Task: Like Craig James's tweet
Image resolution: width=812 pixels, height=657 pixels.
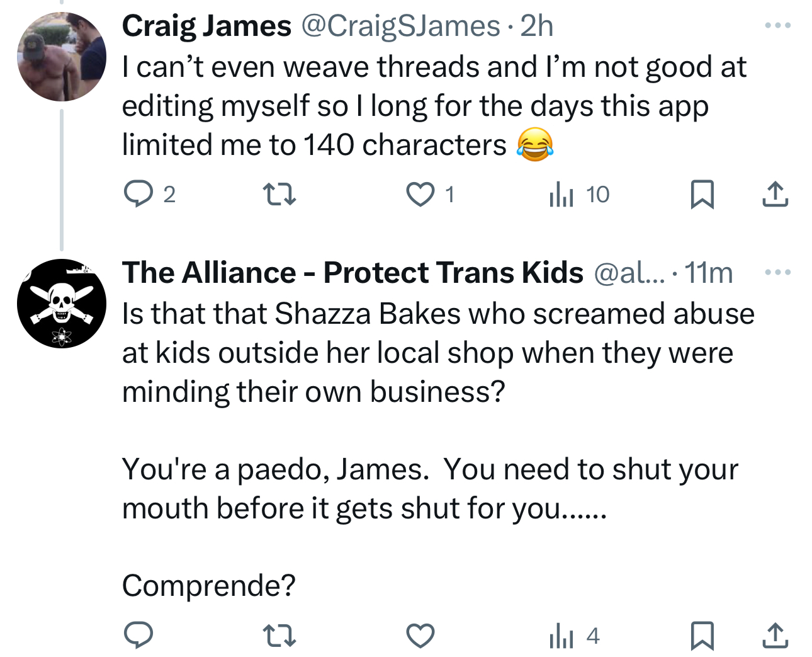Action: tap(420, 194)
